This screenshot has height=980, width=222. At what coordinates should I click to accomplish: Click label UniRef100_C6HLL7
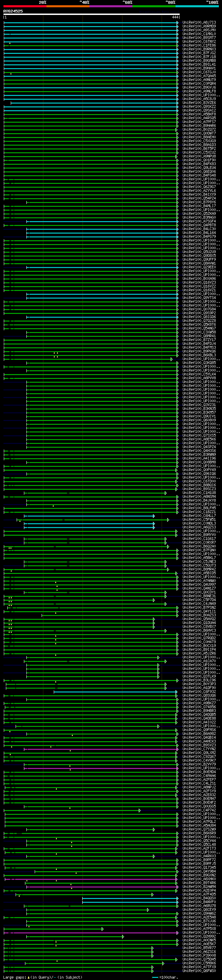coord(199,516)
